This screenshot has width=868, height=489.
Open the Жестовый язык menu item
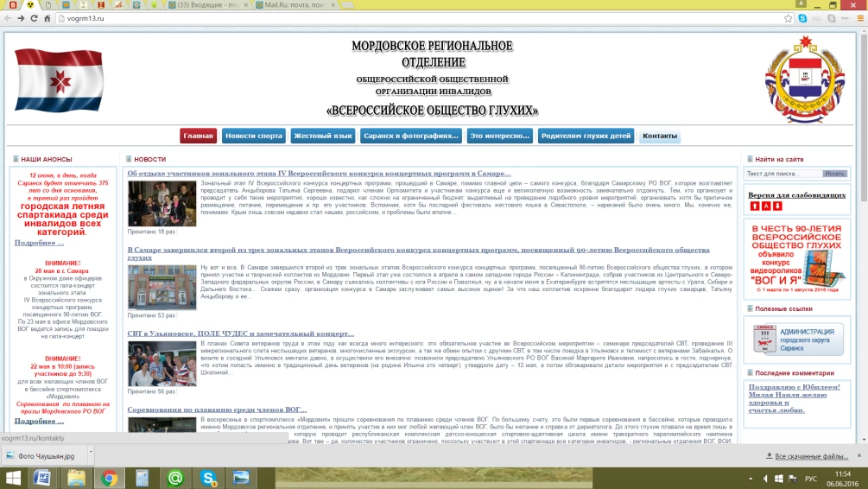coord(323,136)
